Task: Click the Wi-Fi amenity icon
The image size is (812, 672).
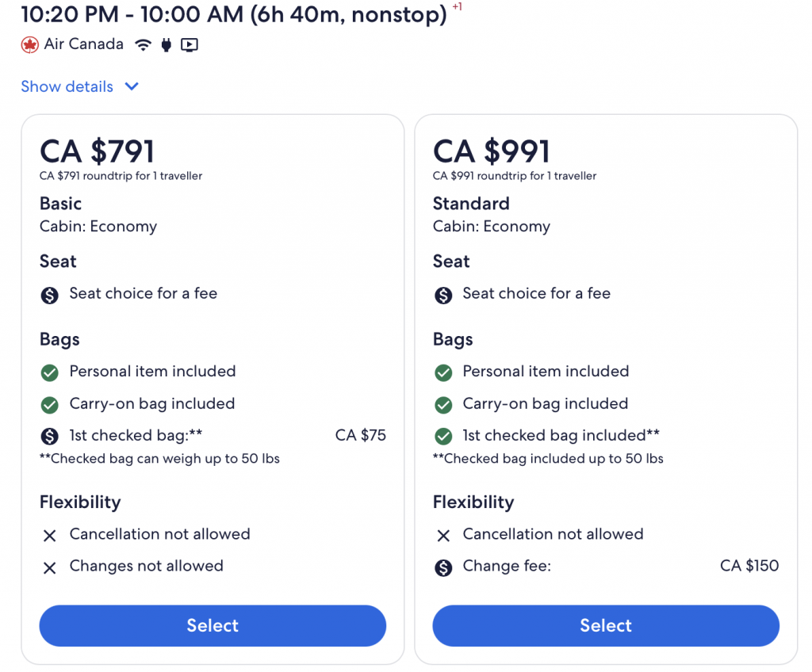Action: tap(143, 45)
